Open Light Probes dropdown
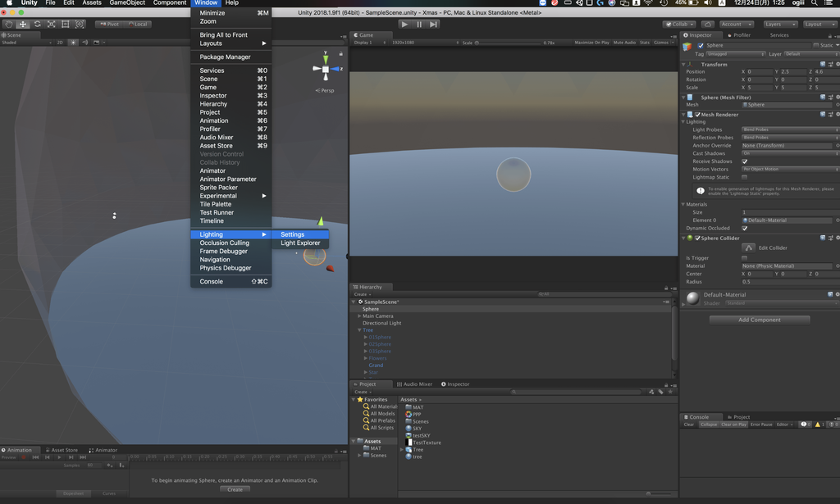 pos(790,129)
